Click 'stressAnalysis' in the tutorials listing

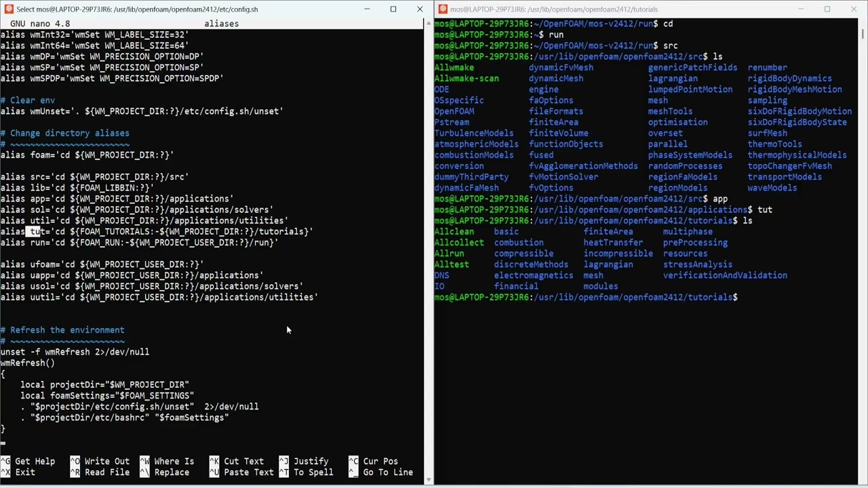point(698,264)
